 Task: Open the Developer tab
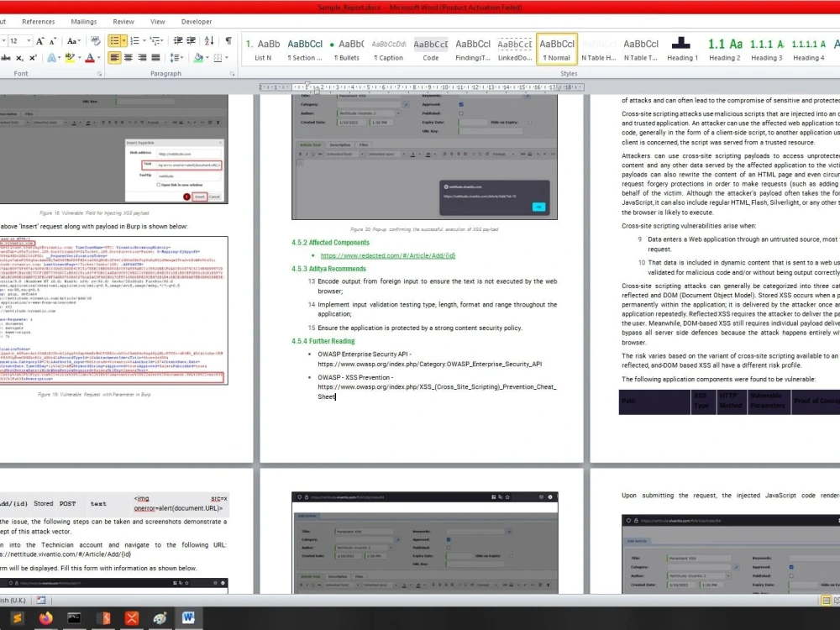[x=197, y=22]
